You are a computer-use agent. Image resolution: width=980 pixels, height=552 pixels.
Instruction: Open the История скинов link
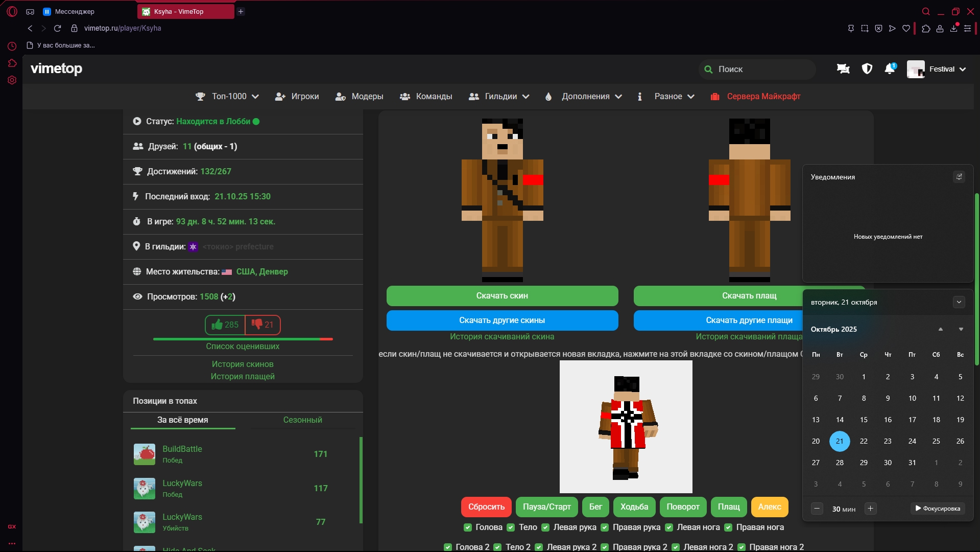pyautogui.click(x=243, y=364)
